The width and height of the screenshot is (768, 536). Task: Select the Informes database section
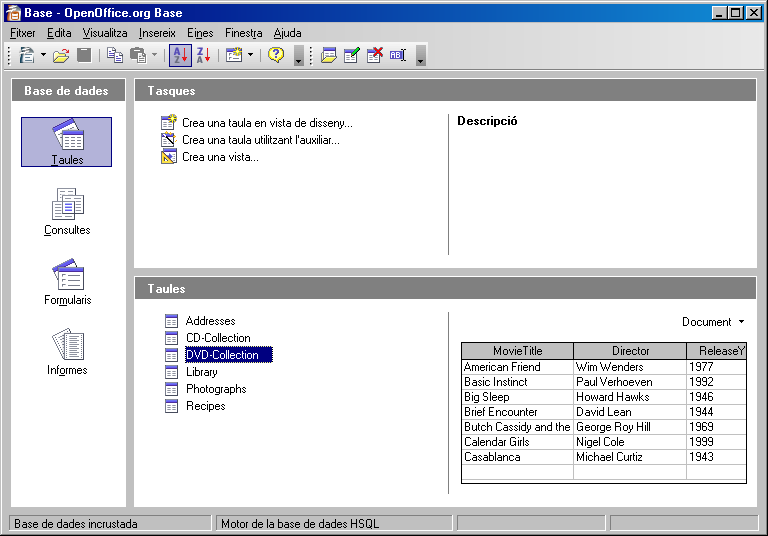click(x=68, y=352)
